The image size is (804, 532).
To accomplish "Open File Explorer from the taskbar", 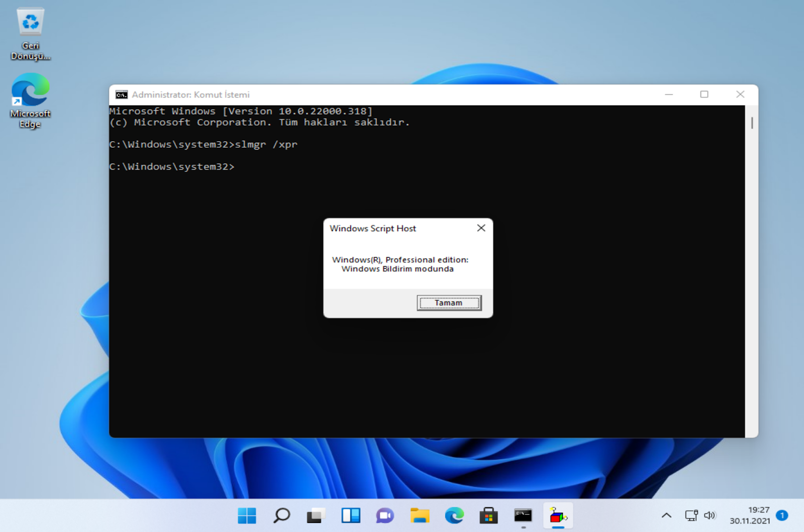I will tap(420, 515).
